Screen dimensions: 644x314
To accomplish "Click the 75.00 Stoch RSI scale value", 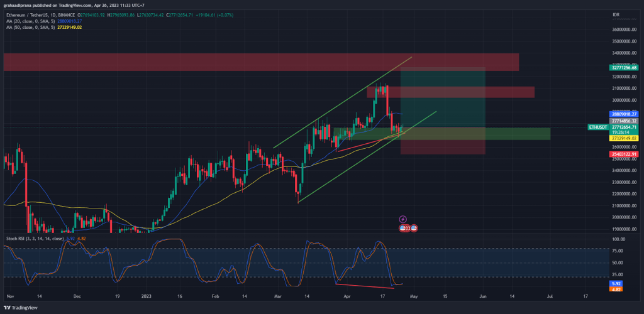I will point(618,251).
